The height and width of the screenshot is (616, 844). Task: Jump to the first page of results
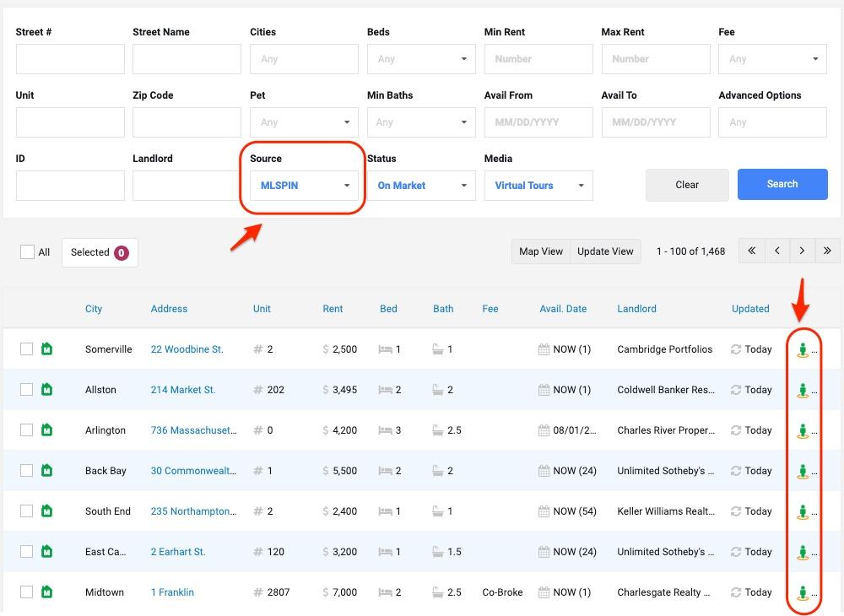[x=751, y=251]
